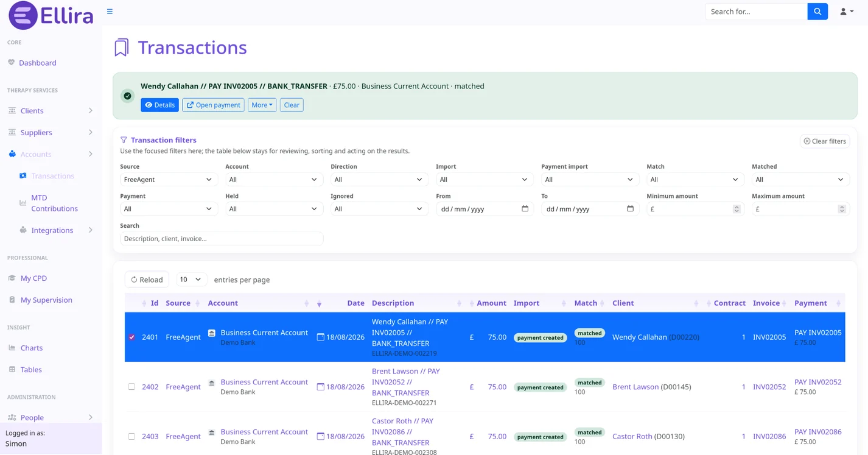
Task: Click the Clients sidebar icon
Action: 12,111
